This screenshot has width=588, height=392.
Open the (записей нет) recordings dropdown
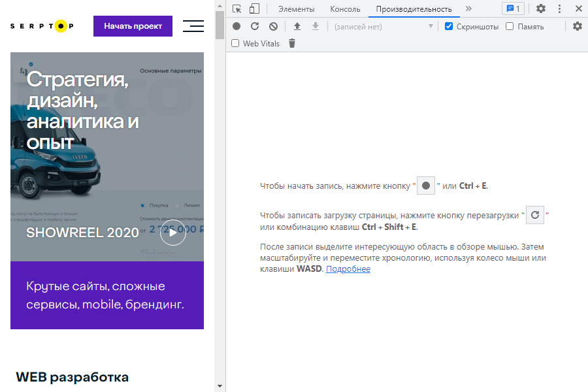point(384,27)
